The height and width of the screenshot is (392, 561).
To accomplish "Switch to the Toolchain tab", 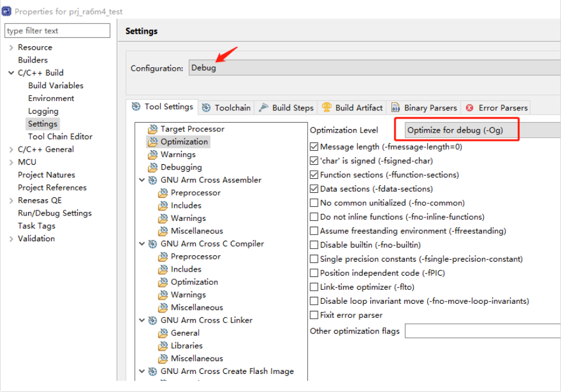I will pos(226,107).
